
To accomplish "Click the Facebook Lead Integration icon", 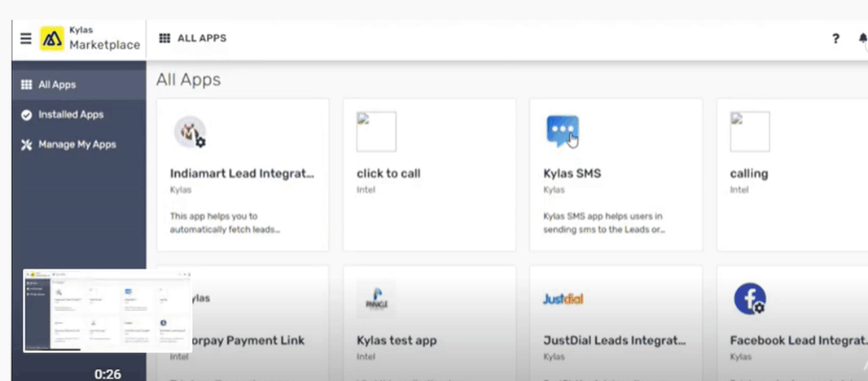I will point(750,299).
